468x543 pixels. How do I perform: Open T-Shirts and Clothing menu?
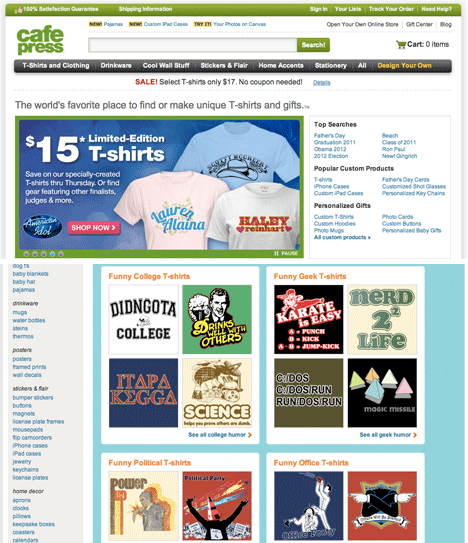(56, 65)
